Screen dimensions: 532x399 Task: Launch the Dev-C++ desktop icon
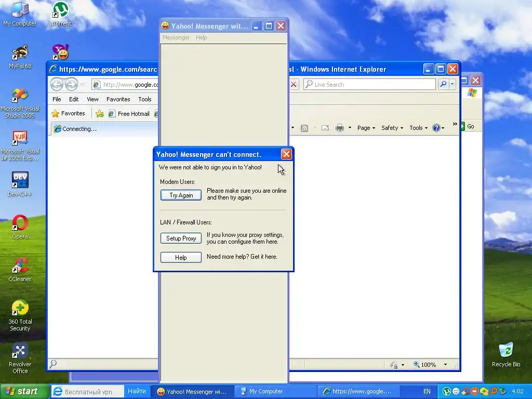click(20, 184)
